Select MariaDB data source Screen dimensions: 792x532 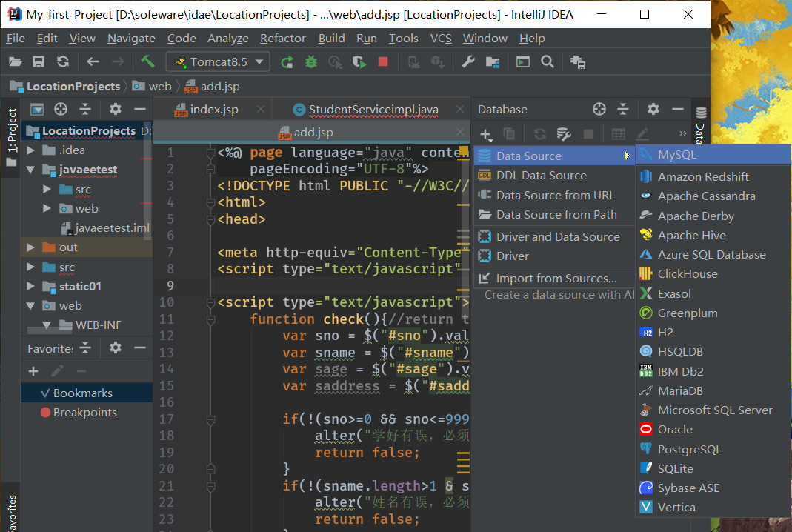pyautogui.click(x=713, y=390)
